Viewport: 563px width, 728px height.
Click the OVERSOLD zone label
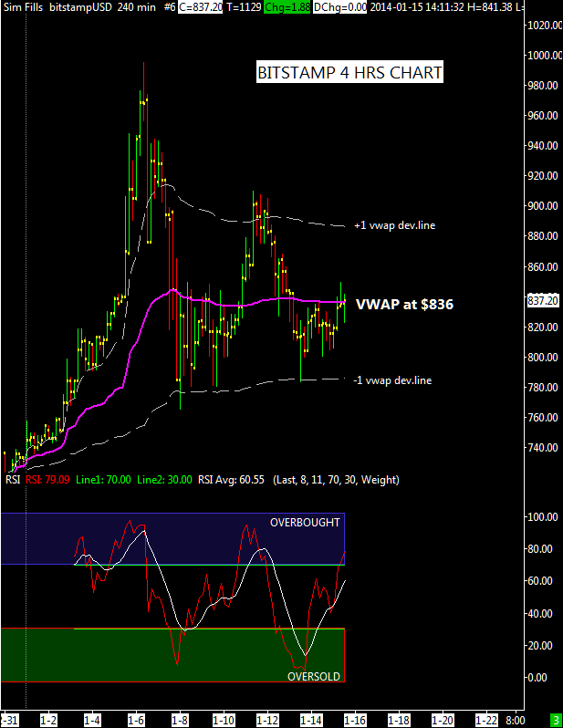pos(313,677)
